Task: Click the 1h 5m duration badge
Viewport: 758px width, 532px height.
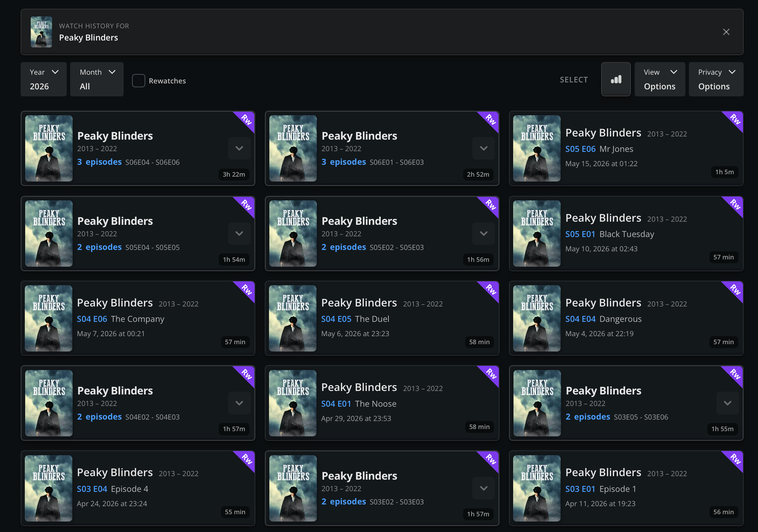Action: coord(724,172)
